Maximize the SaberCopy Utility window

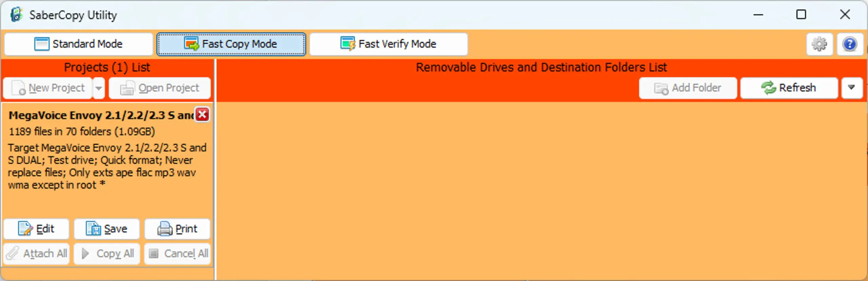(801, 15)
